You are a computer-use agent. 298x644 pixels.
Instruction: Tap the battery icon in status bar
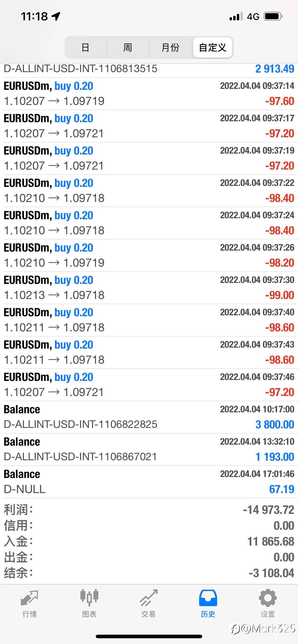pos(273,17)
